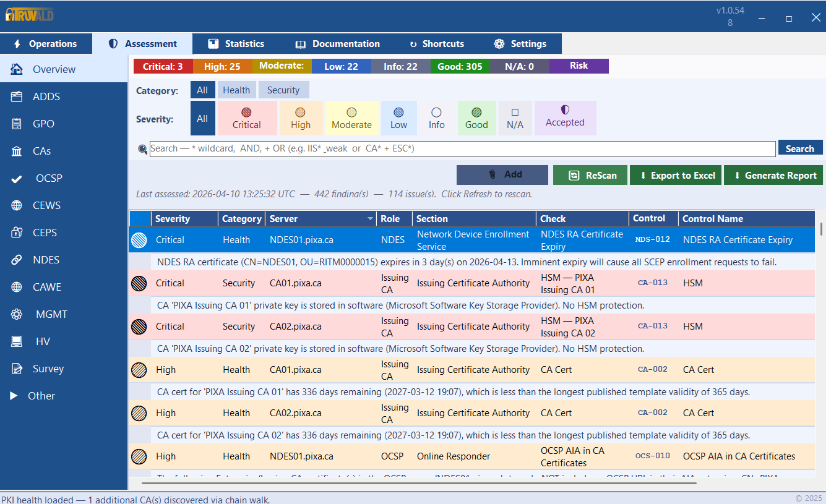Click the green Good: 305 summary badge
The height and width of the screenshot is (504, 826).
click(x=460, y=66)
